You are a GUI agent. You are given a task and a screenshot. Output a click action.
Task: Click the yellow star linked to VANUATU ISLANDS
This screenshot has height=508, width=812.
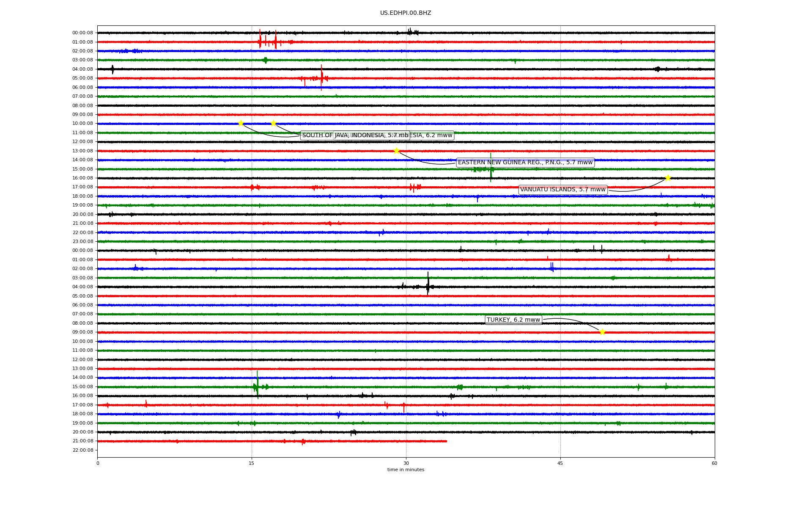click(x=668, y=178)
